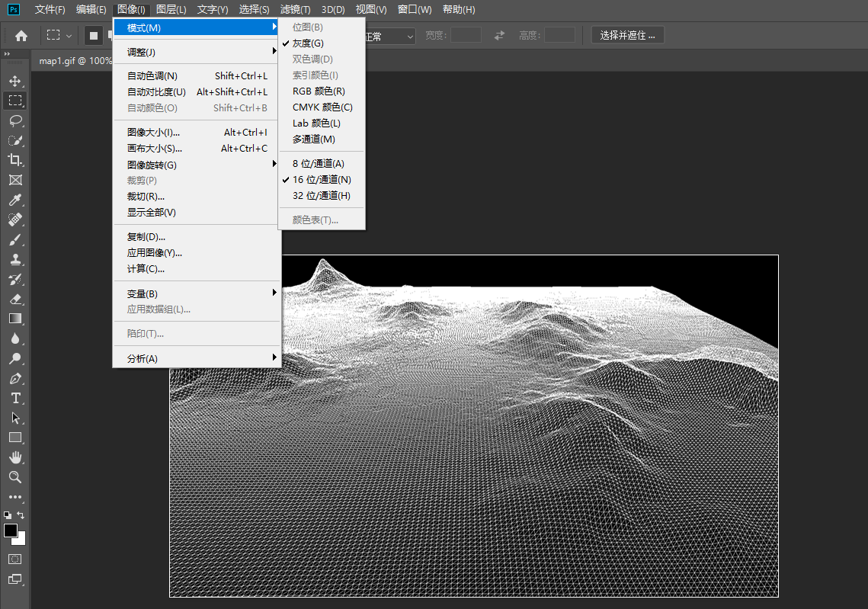Select the Eraser tool
Image resolution: width=868 pixels, height=609 pixels.
point(15,299)
